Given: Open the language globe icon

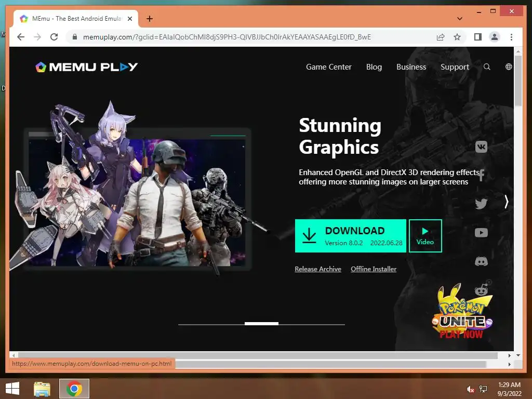Looking at the screenshot, I should coord(509,67).
